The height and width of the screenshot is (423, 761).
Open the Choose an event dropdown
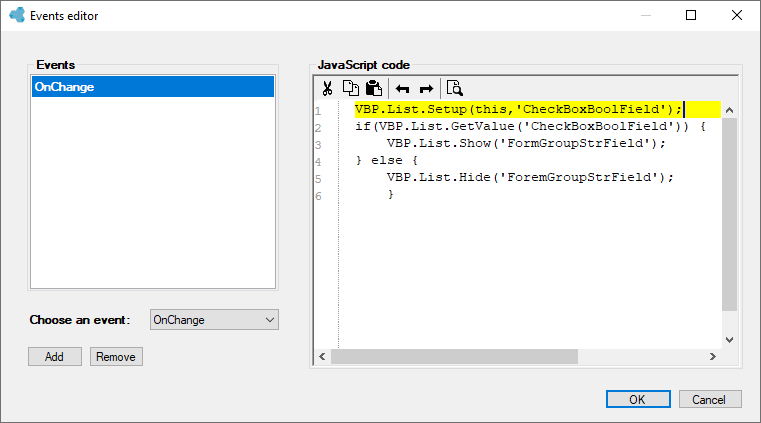214,320
